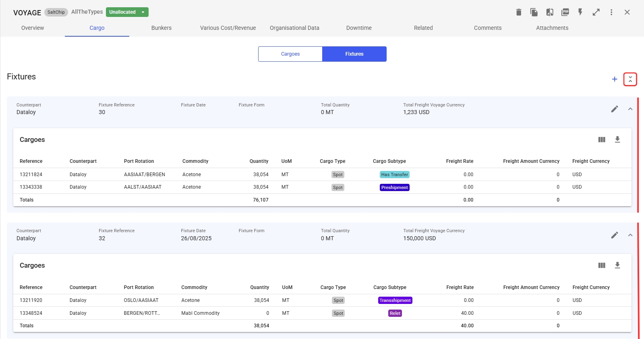Collapse all fixtures with the collapse icon
The height and width of the screenshot is (339, 644).
pyautogui.click(x=630, y=79)
